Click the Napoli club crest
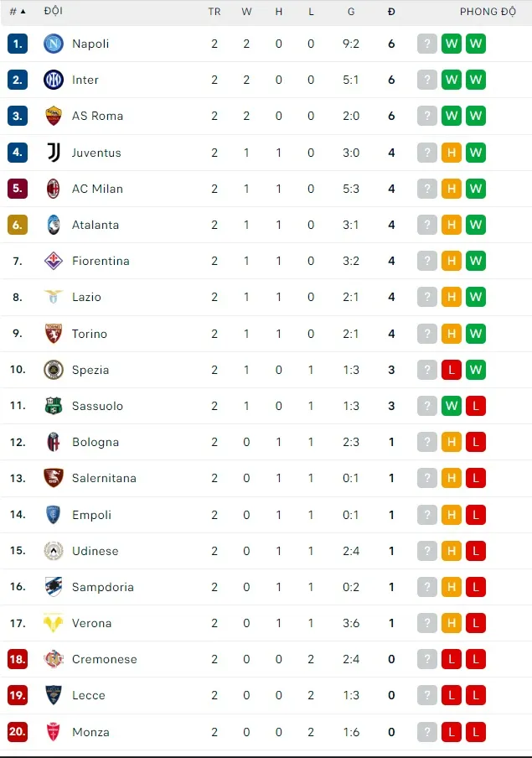Image resolution: width=532 pixels, height=758 pixels. 53,44
